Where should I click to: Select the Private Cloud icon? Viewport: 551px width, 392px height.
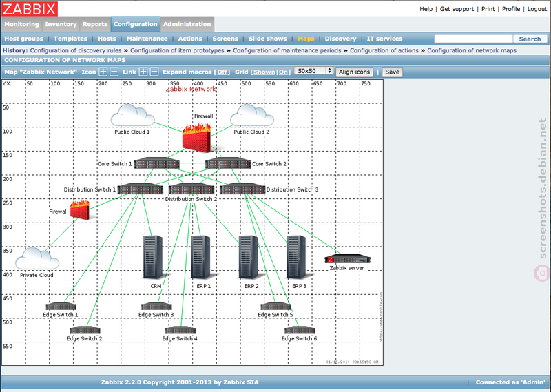click(x=37, y=258)
